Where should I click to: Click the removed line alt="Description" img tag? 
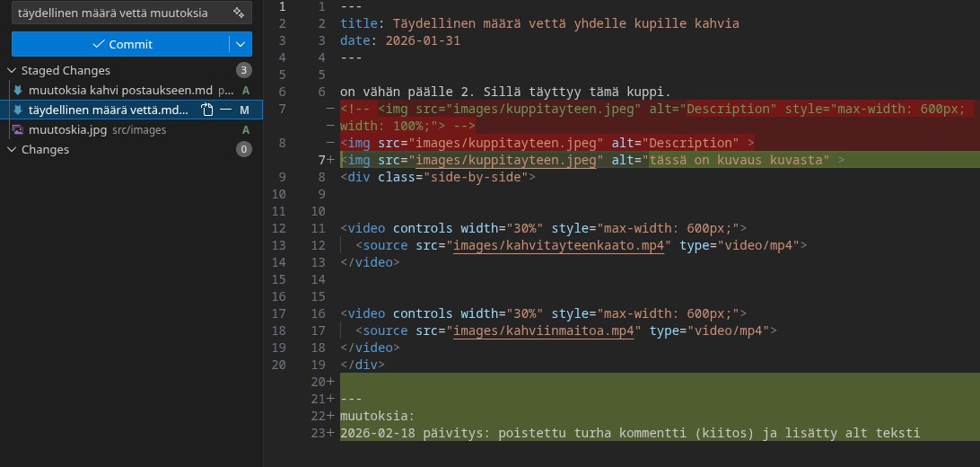point(547,143)
